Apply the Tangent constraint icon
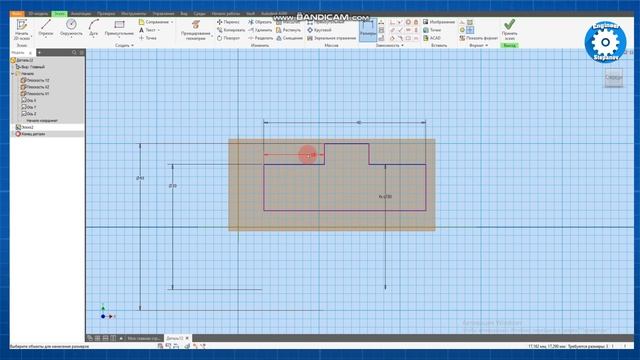The width and height of the screenshot is (640, 360). click(392, 38)
